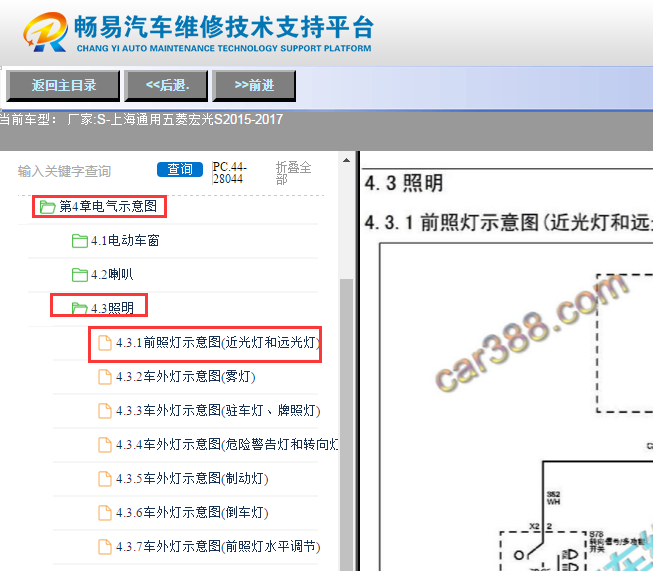Open 4.3.1前照灯示意图(近光灯和远光灯)
The width and height of the screenshot is (653, 571).
(218, 343)
